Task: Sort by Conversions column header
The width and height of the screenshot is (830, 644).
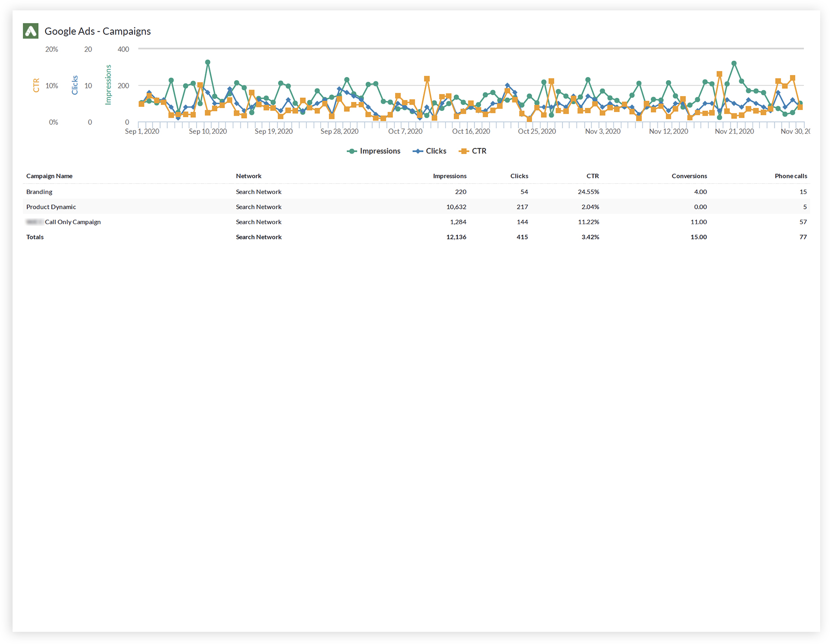Action: tap(689, 176)
